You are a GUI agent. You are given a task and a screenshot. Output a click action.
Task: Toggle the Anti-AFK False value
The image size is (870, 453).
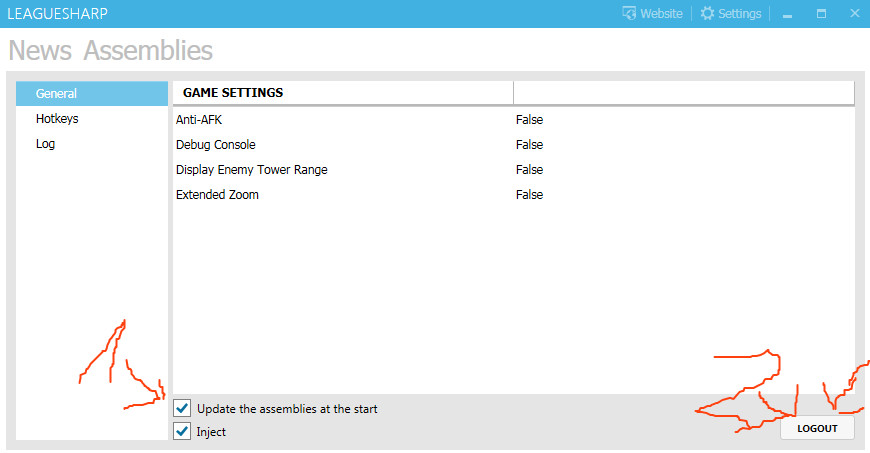coord(529,119)
